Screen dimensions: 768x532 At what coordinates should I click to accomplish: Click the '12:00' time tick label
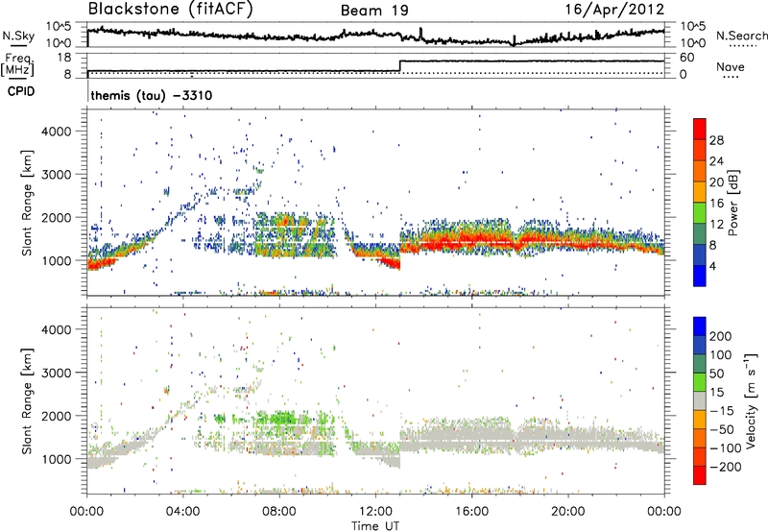point(375,512)
